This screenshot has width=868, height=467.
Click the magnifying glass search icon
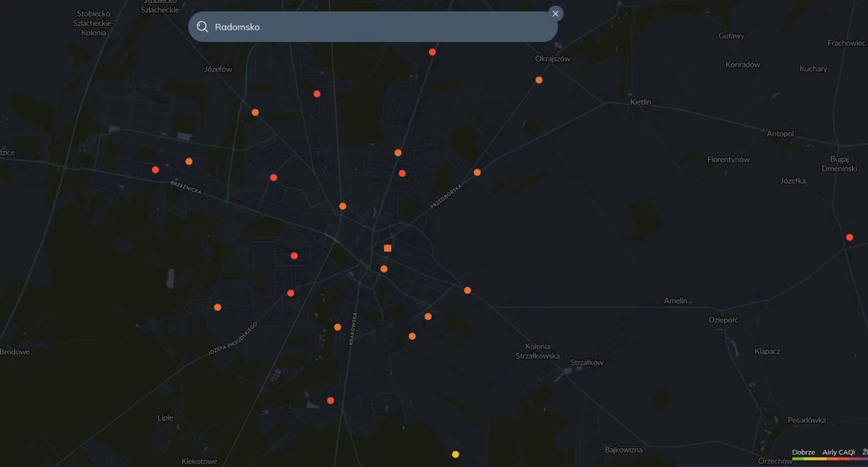tap(203, 27)
